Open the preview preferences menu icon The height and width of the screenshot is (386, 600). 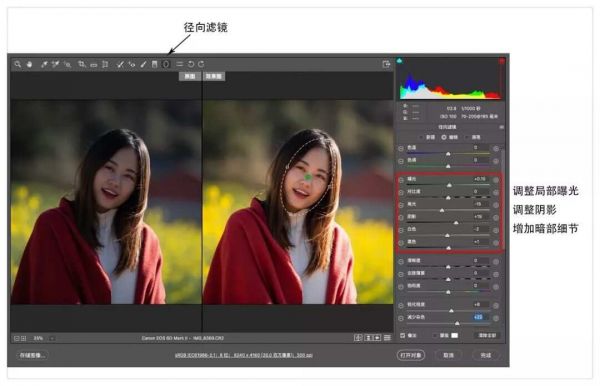[387, 338]
